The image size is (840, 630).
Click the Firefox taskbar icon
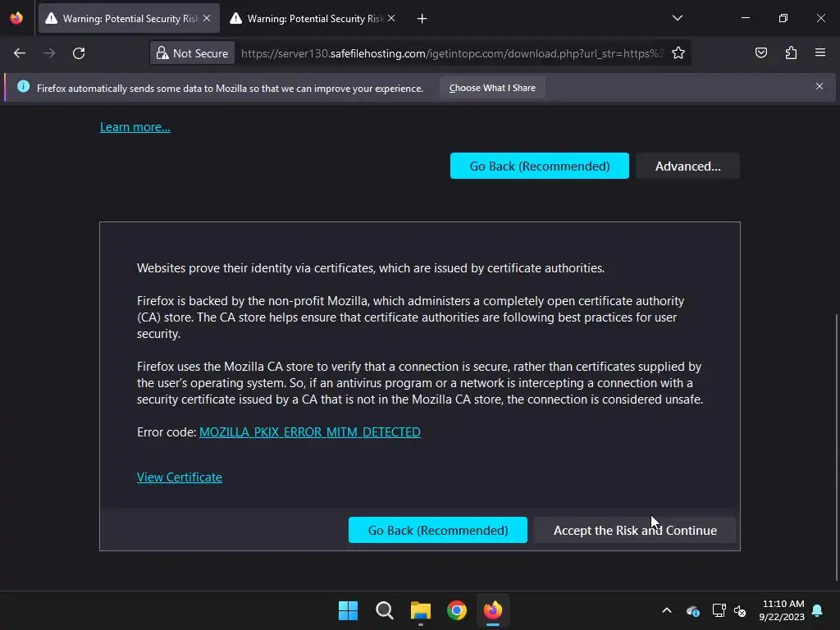(493, 610)
